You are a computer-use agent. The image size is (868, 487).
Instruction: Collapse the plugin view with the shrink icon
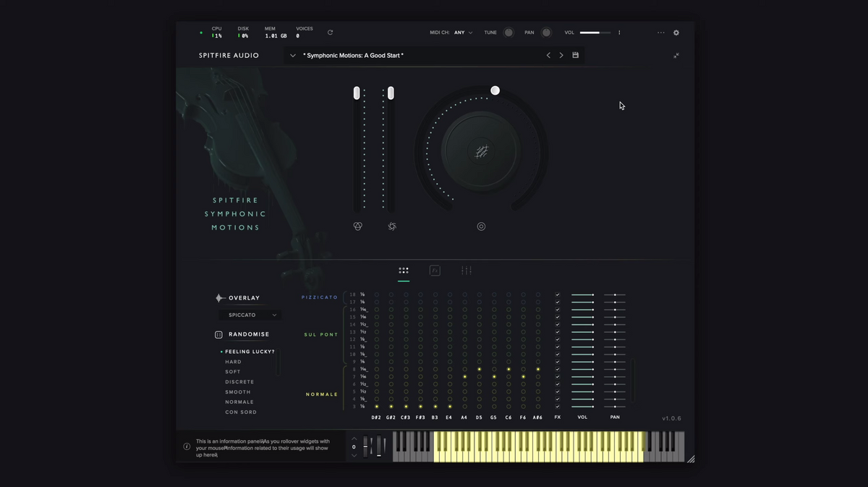coord(676,56)
